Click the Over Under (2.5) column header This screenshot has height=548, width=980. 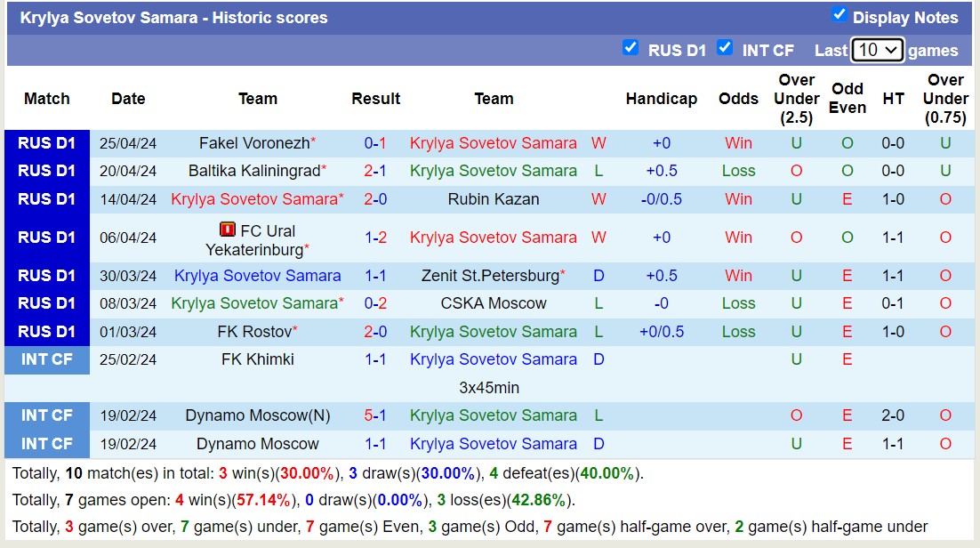pyautogui.click(x=796, y=99)
